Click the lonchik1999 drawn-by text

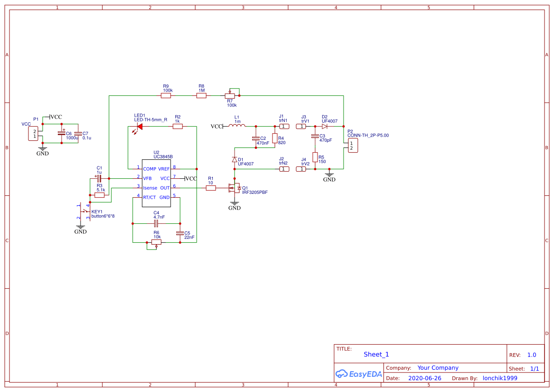pos(500,378)
